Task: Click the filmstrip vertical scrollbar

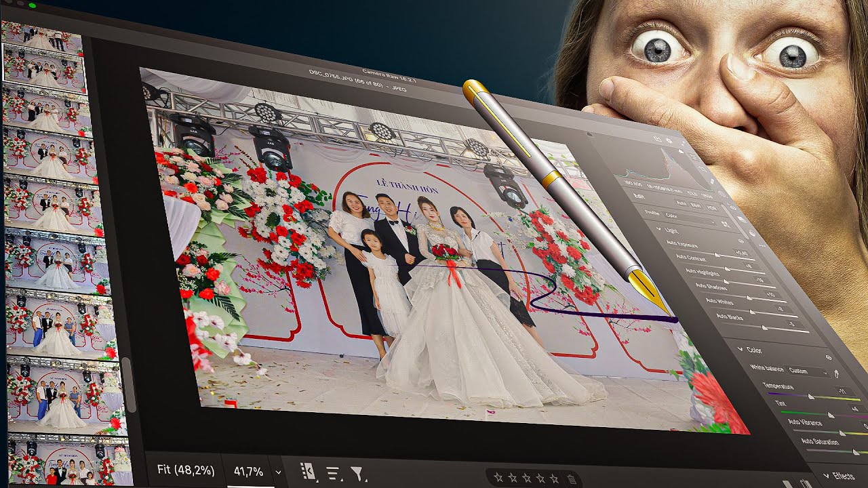Action: coord(130,384)
